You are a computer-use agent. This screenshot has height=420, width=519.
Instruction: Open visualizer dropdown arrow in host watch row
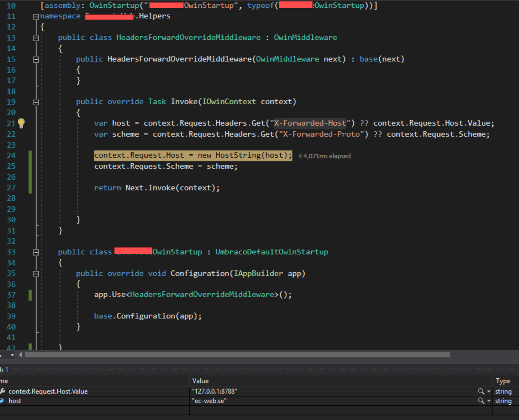coord(489,401)
